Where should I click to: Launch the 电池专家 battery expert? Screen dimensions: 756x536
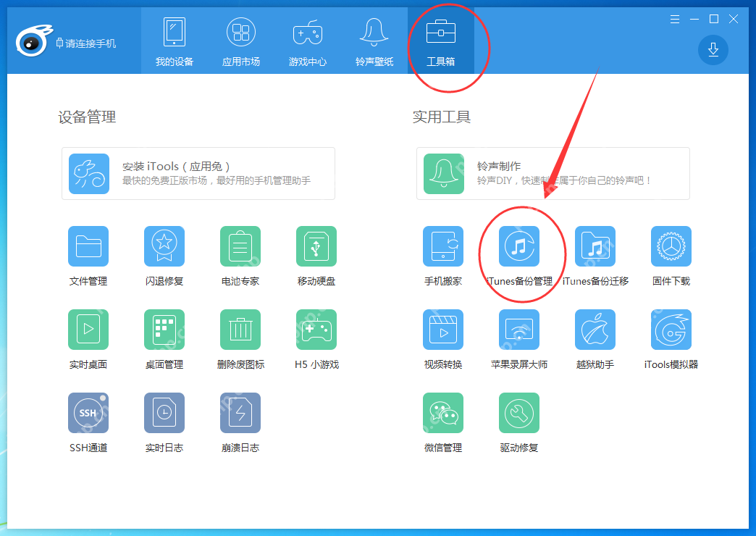point(240,246)
